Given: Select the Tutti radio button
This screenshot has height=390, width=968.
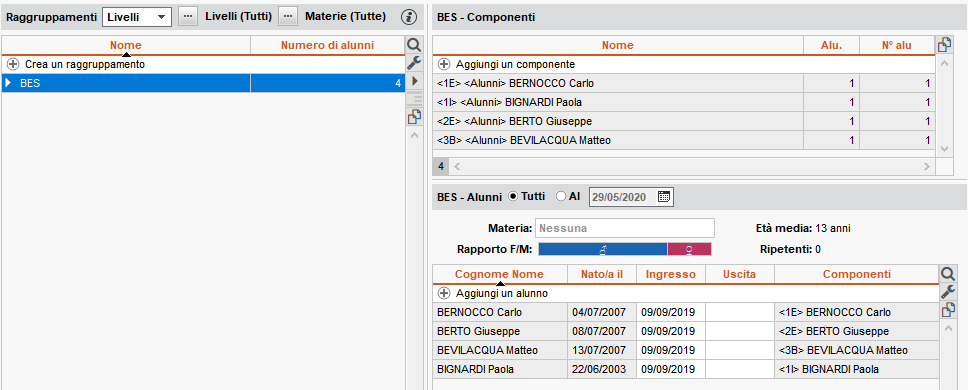Looking at the screenshot, I should 513,196.
